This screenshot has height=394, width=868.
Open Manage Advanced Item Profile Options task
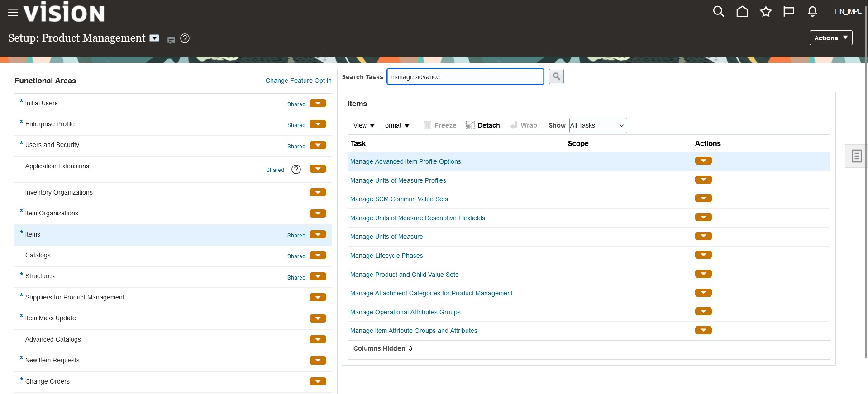(405, 161)
